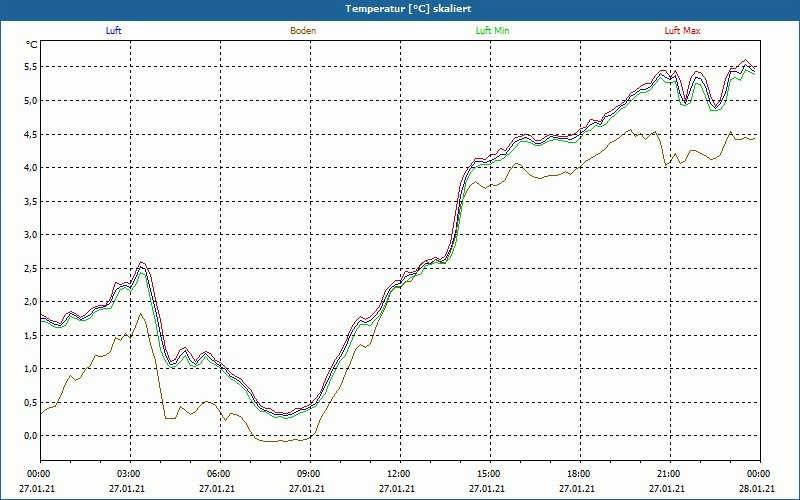Viewport: 800px width, 500px height.
Task: Click the '06:00' time axis label
Action: (x=220, y=474)
